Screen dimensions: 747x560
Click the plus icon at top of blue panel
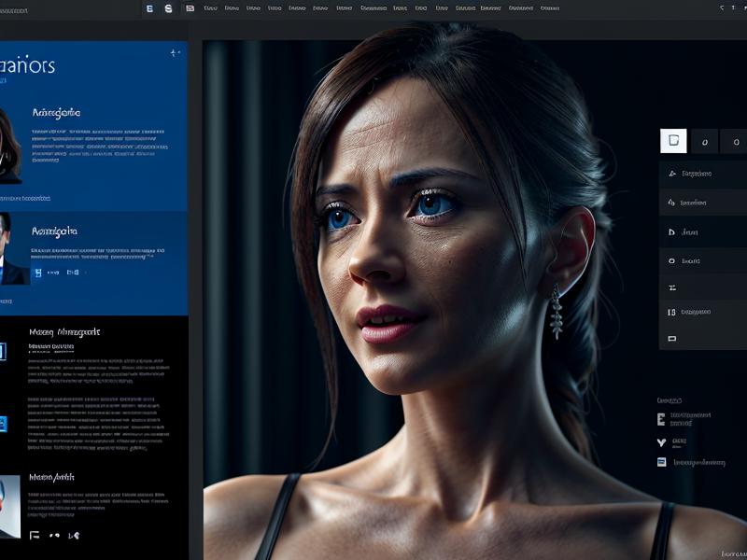point(175,54)
